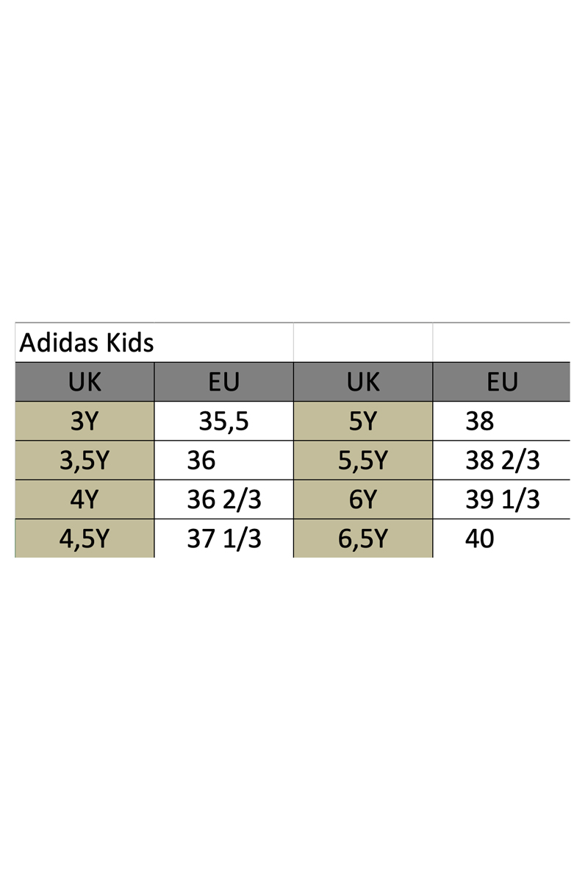Select the cell containing 36

click(x=223, y=460)
